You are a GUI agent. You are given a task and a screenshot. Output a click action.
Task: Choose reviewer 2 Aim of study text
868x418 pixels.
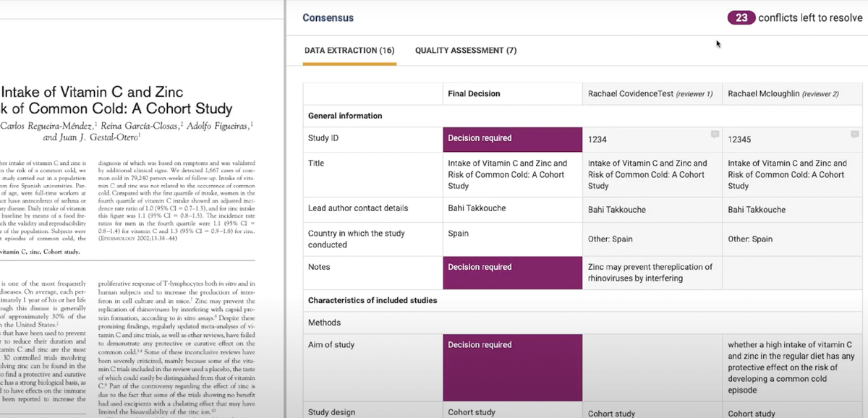[x=791, y=367]
